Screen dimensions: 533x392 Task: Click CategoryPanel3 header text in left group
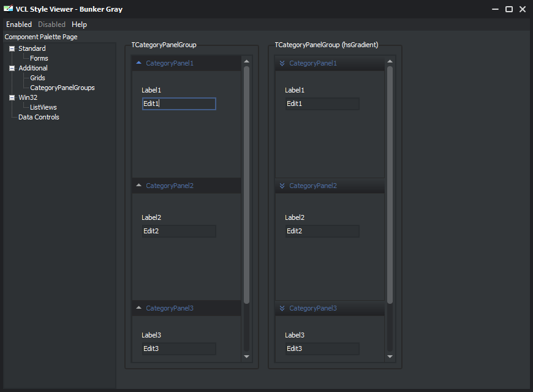170,308
